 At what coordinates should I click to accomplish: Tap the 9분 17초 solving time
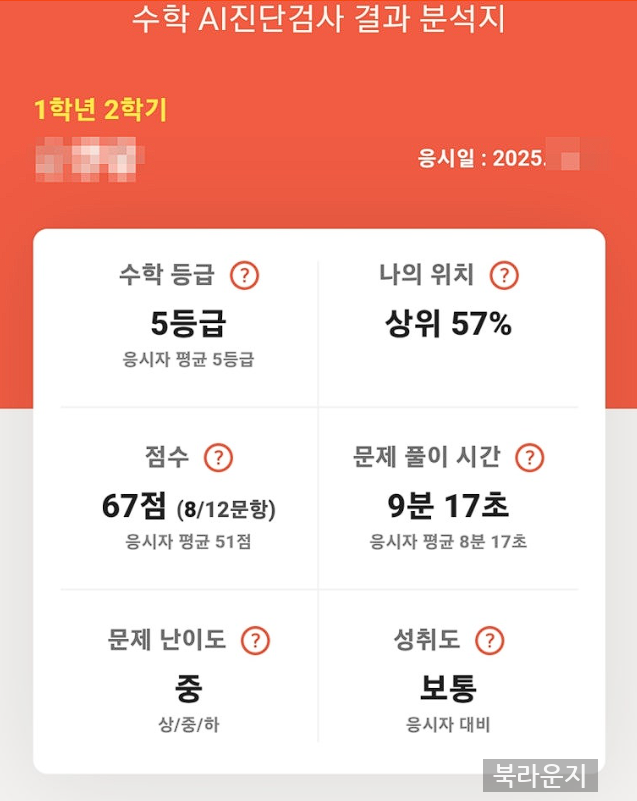point(448,506)
